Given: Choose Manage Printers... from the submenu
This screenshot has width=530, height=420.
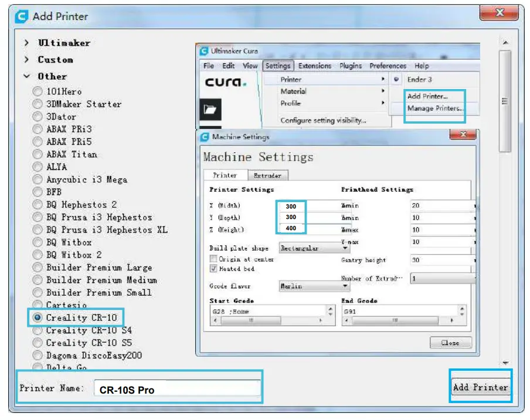Looking at the screenshot, I should (434, 108).
